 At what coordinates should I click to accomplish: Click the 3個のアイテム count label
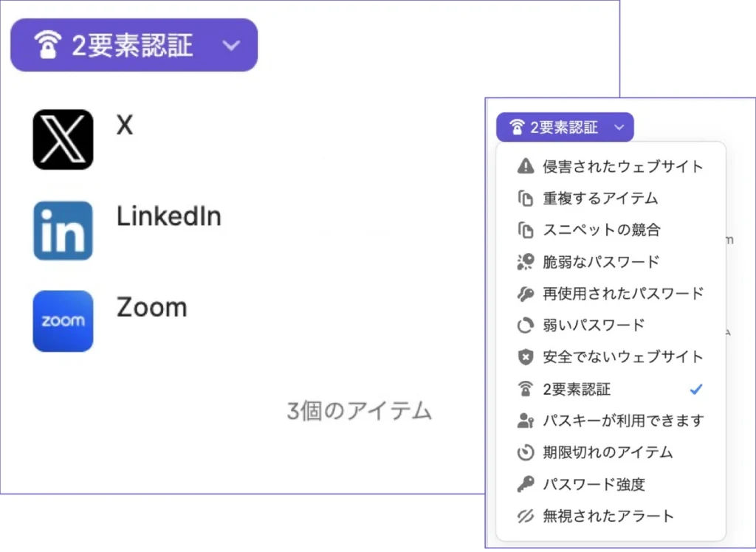click(359, 411)
